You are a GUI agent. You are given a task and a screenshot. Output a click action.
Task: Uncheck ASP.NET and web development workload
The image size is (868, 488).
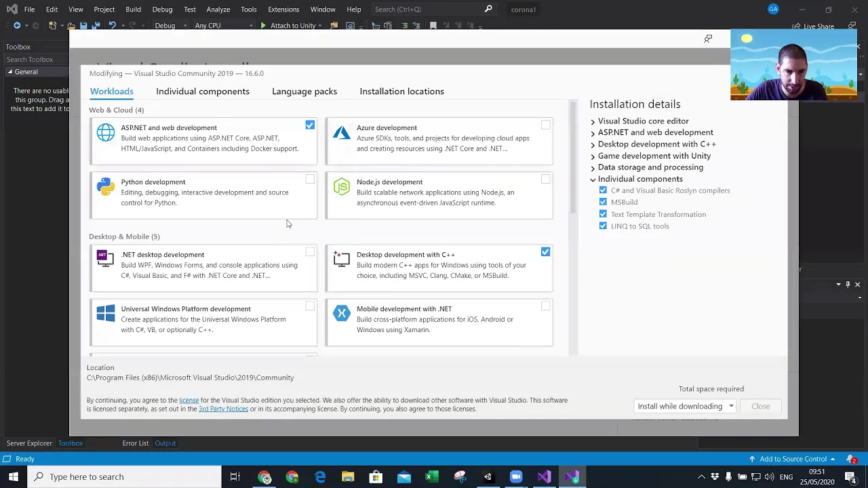click(x=310, y=125)
